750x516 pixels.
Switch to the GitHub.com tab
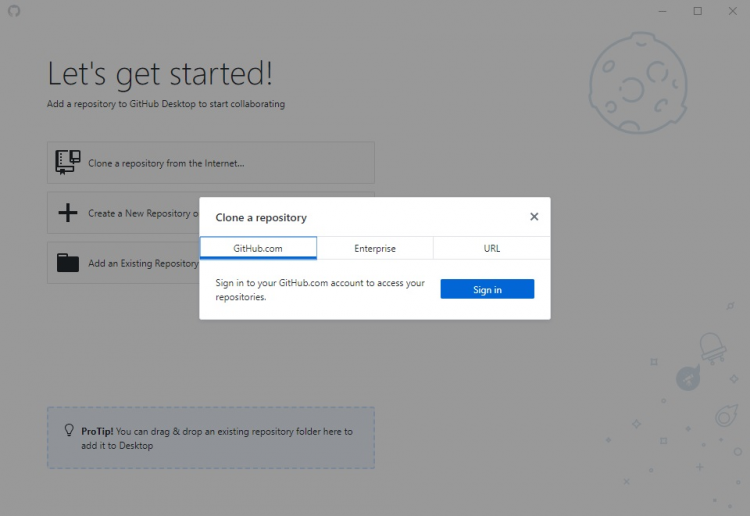[x=258, y=248]
